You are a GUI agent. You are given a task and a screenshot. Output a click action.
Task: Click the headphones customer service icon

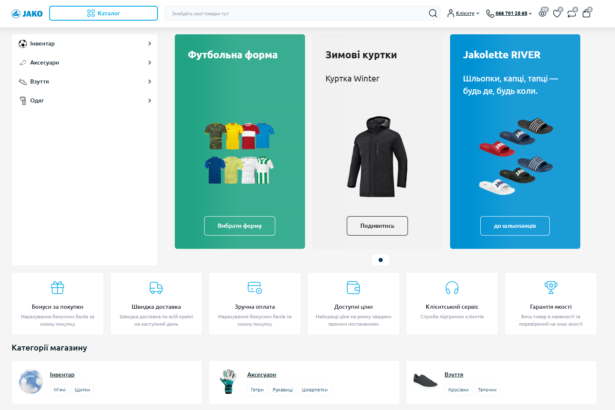[x=452, y=288]
